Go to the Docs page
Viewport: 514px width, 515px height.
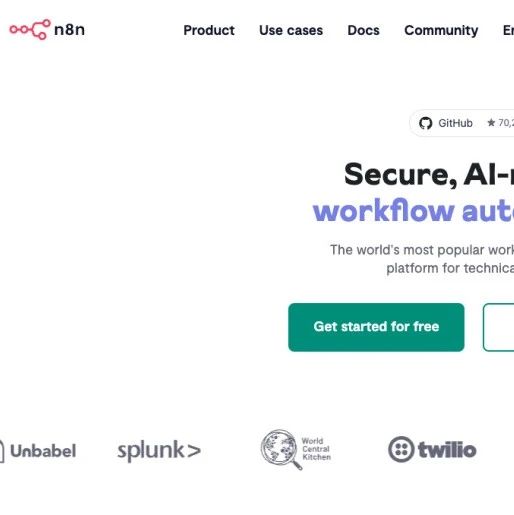pyautogui.click(x=363, y=30)
